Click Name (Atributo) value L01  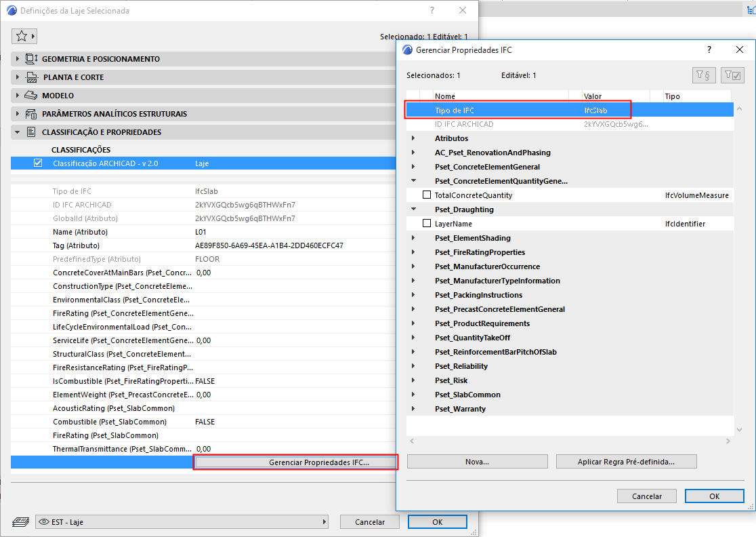click(x=201, y=232)
